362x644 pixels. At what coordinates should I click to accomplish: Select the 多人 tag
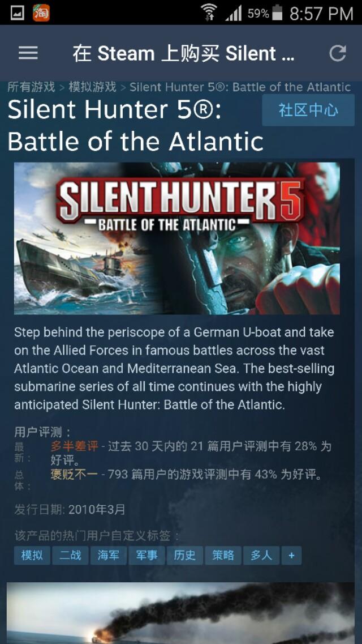click(x=261, y=555)
